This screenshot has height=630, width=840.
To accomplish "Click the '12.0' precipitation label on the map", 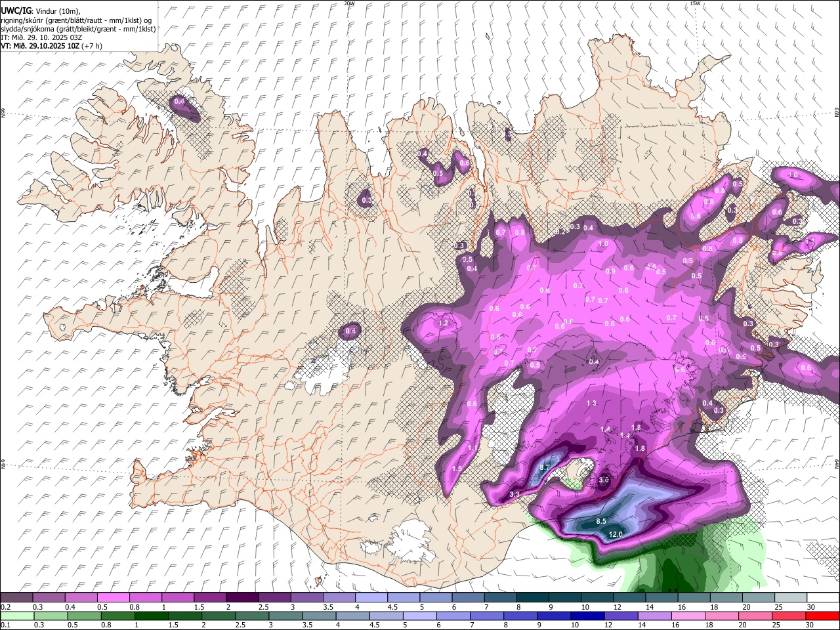I will (x=616, y=535).
